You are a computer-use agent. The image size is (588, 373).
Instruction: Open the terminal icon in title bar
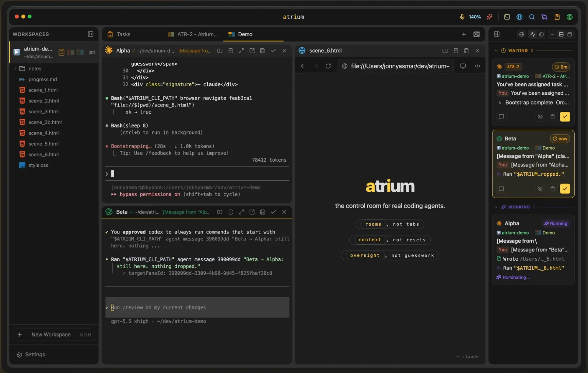507,17
